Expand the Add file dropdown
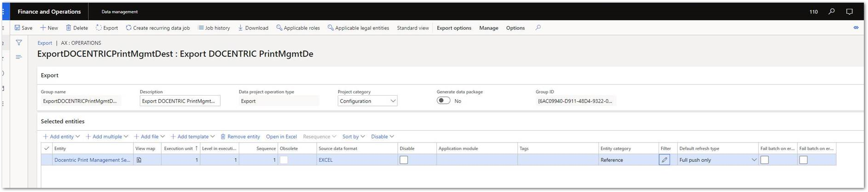 click(x=149, y=137)
